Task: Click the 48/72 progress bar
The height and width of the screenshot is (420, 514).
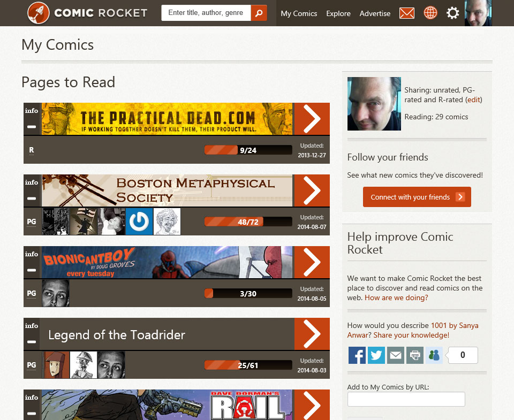Action: tap(248, 222)
